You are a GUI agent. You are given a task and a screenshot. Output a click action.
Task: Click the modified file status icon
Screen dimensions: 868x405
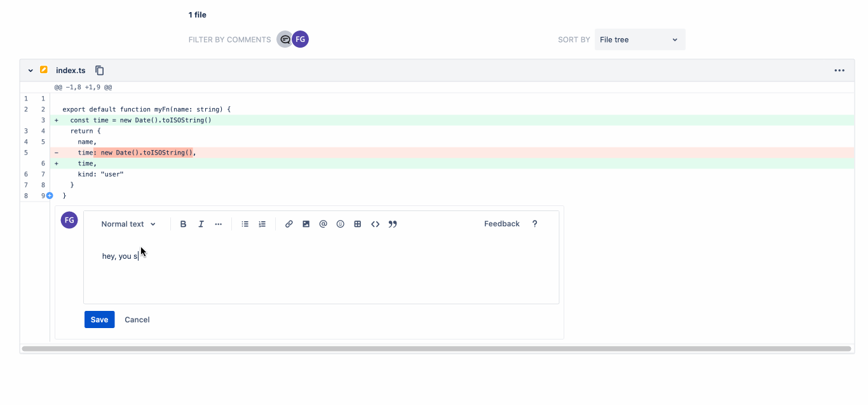(44, 70)
